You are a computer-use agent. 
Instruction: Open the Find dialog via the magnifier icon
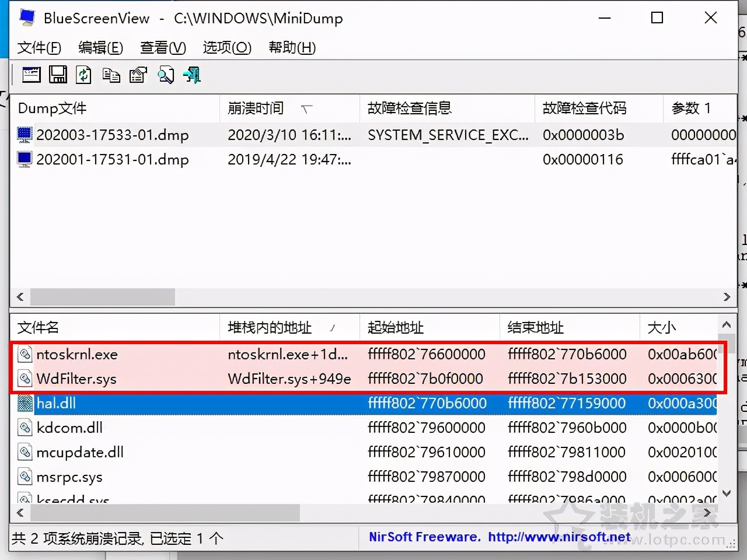(166, 75)
